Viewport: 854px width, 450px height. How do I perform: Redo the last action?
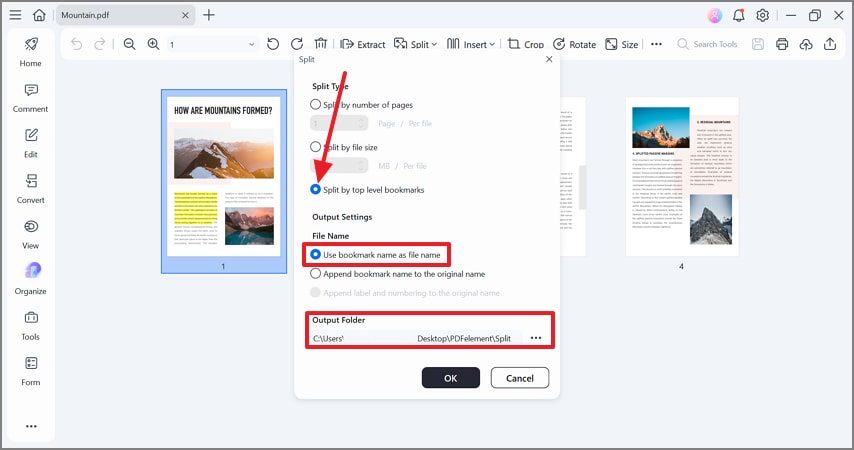point(100,44)
